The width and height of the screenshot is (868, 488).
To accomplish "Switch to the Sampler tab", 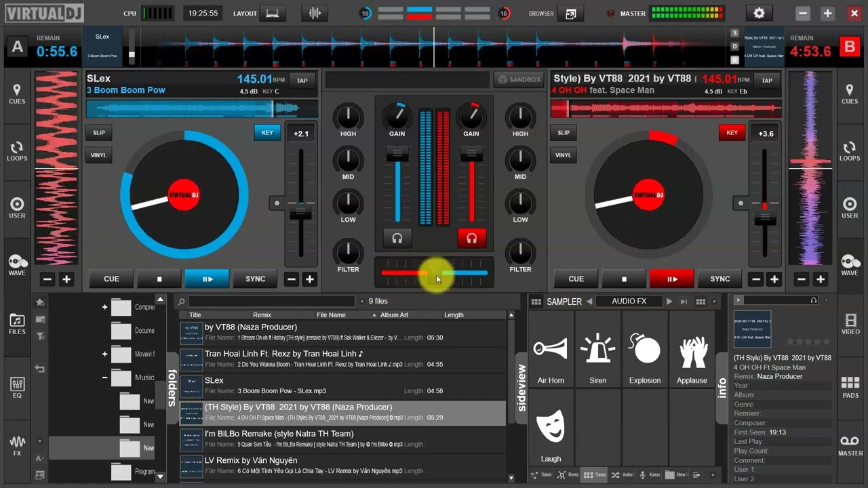I will (x=595, y=475).
